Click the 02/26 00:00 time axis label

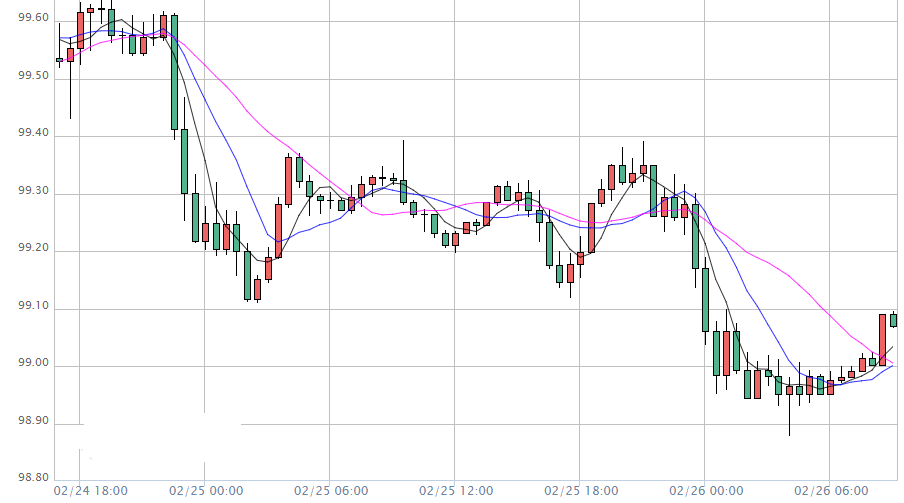pyautogui.click(x=706, y=492)
